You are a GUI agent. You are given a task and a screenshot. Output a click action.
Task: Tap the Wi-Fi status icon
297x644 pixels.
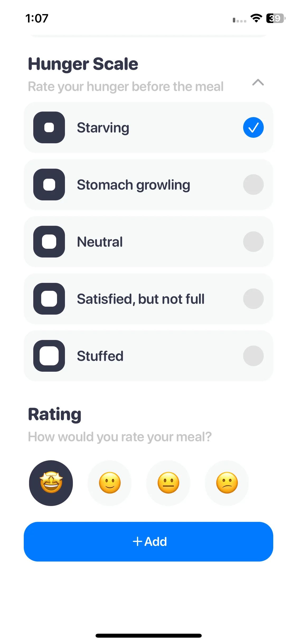[x=256, y=18]
